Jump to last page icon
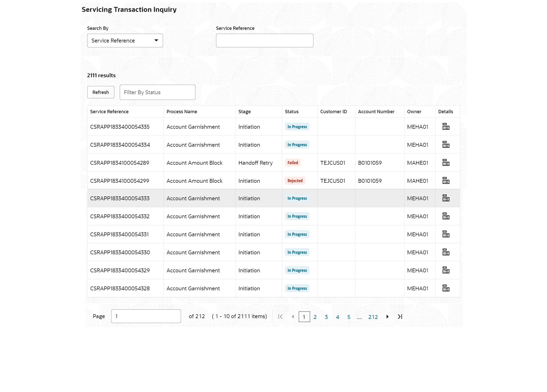547x392 pixels. tap(400, 317)
